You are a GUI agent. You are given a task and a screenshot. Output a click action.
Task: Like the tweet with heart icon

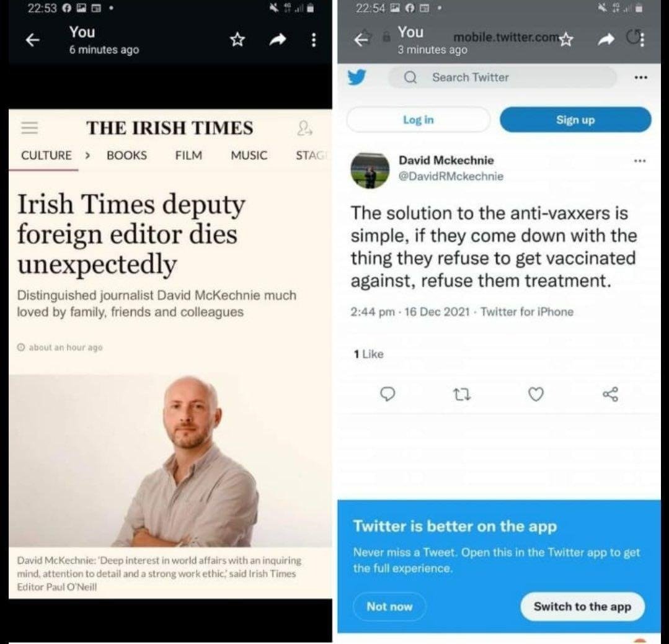(x=536, y=394)
